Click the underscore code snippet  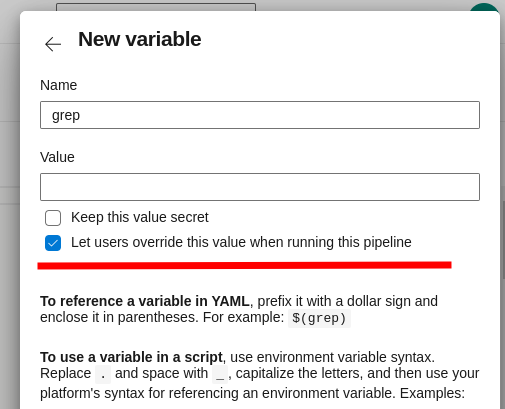click(220, 374)
